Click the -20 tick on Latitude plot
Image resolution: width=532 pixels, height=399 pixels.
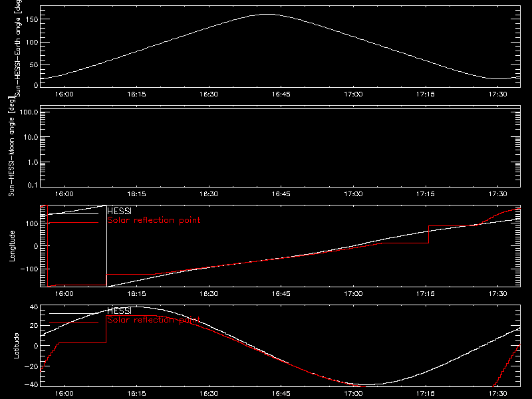31,366
